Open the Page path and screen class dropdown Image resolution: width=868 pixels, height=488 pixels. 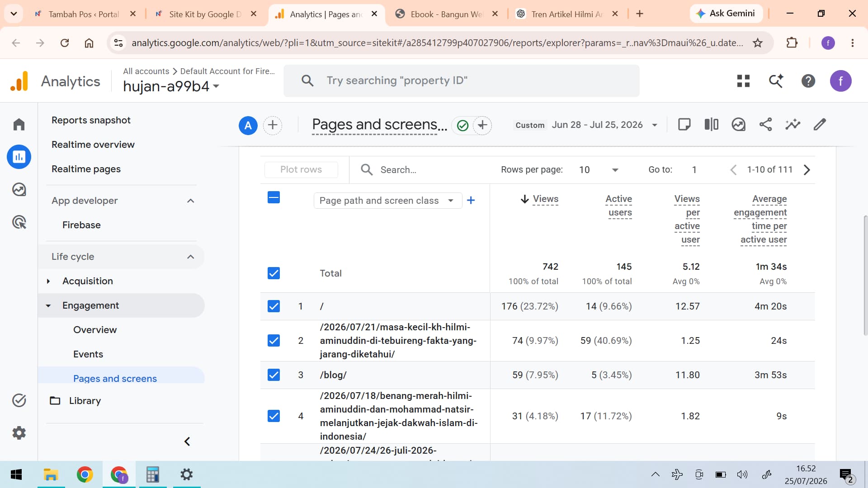click(x=387, y=201)
